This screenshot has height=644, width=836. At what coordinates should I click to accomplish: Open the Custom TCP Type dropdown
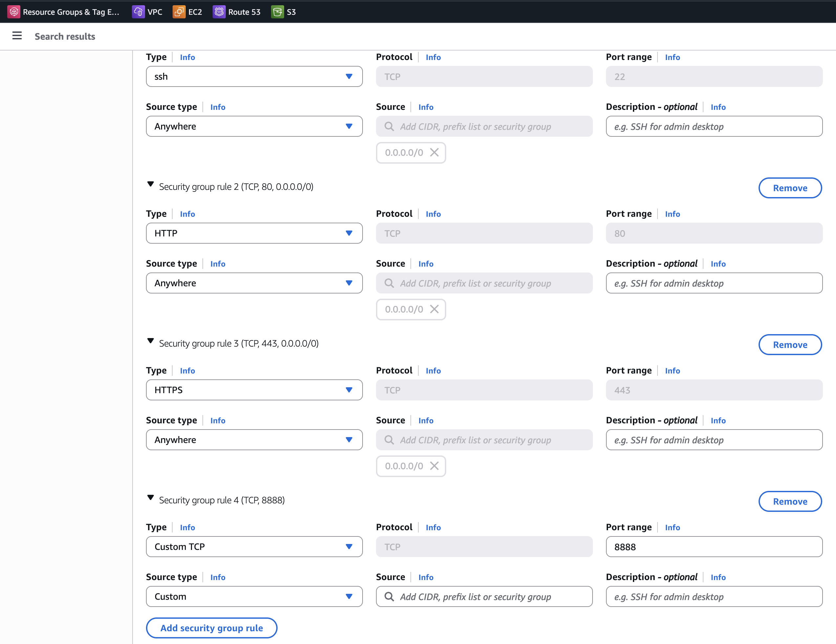point(254,547)
